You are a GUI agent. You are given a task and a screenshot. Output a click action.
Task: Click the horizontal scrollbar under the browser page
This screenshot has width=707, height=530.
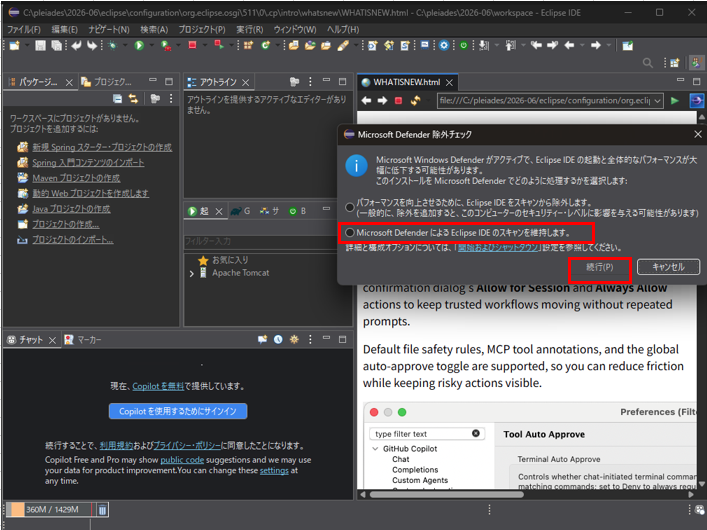click(x=446, y=494)
